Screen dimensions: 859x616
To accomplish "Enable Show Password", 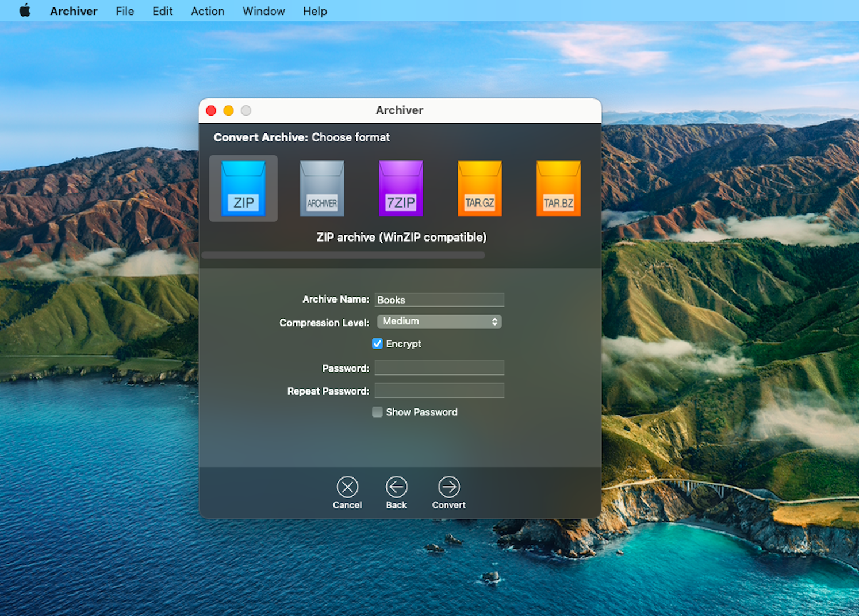I will 377,412.
